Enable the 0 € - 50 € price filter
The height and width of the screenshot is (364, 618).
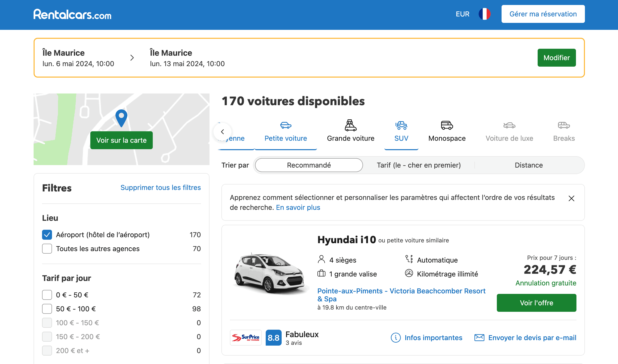47,295
